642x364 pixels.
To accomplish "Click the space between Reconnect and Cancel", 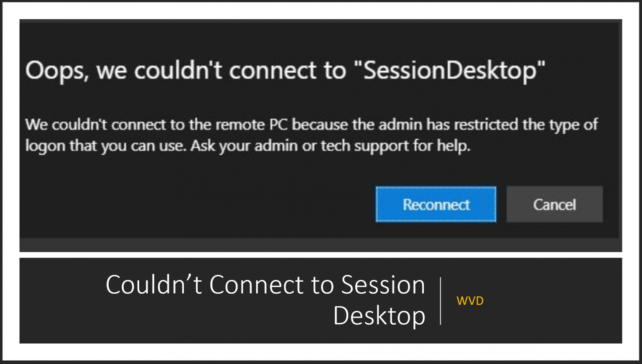I will click(x=501, y=204).
